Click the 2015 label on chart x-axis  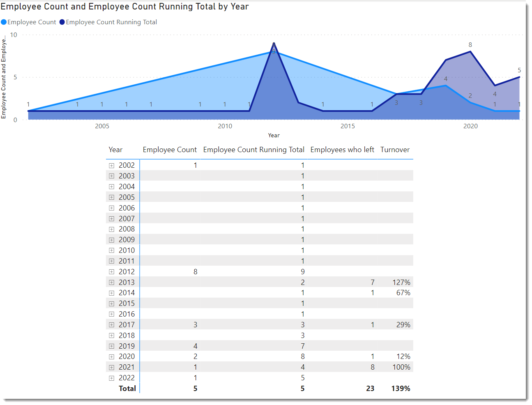coord(348,126)
